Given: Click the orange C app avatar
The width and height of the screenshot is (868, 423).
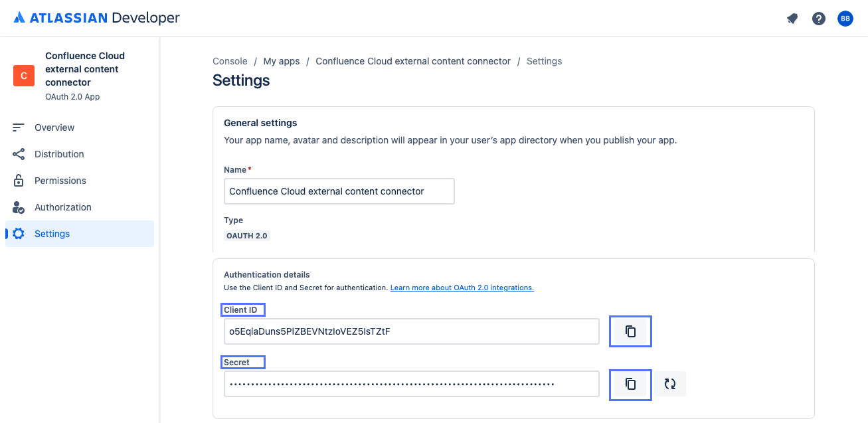Looking at the screenshot, I should click(24, 76).
